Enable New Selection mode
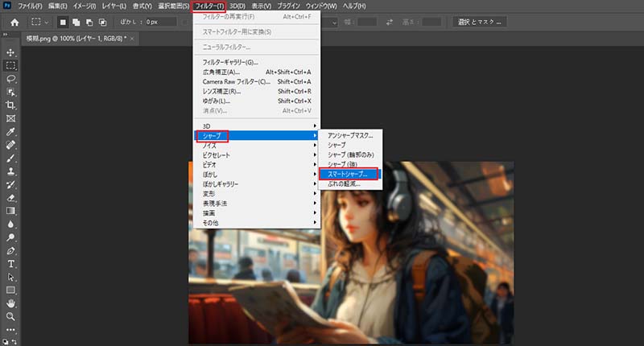Image resolution: width=644 pixels, height=346 pixels. [x=63, y=23]
